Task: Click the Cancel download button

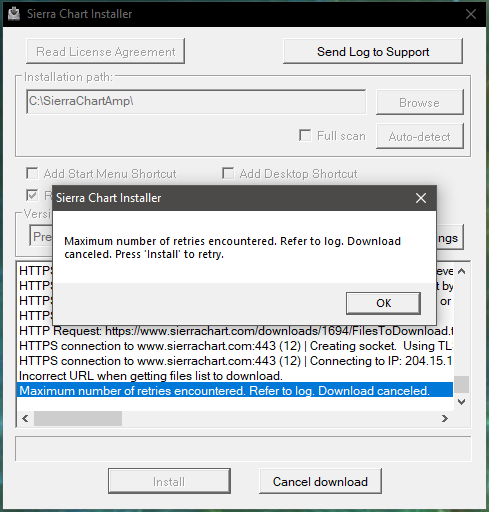Action: 320,481
